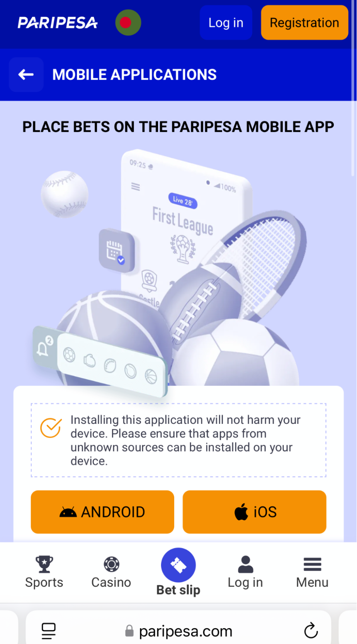Open the Casino chip tab
This screenshot has width=357, height=644.
click(111, 572)
